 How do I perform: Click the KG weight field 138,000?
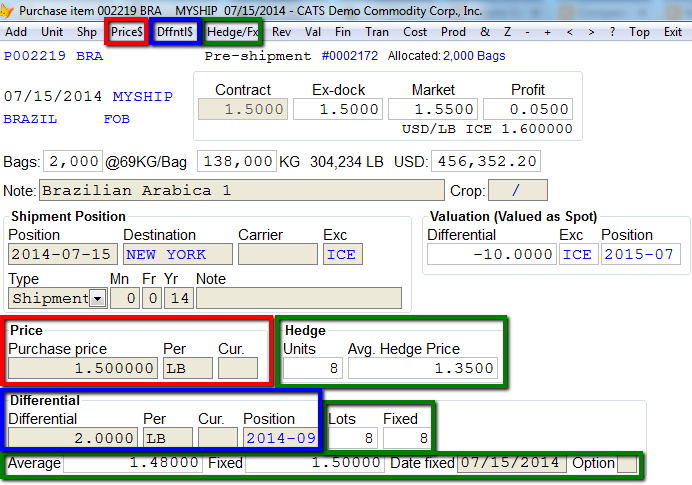pos(237,162)
